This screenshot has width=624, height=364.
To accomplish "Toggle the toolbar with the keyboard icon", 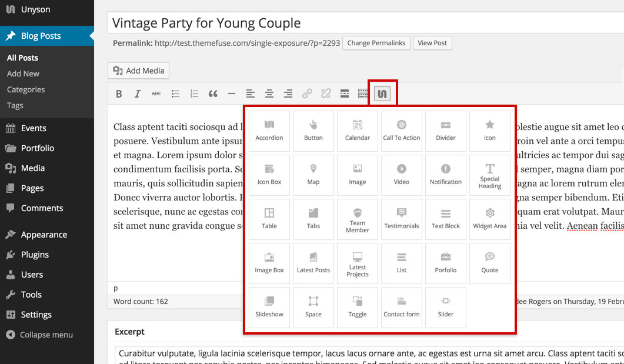I will [x=363, y=94].
